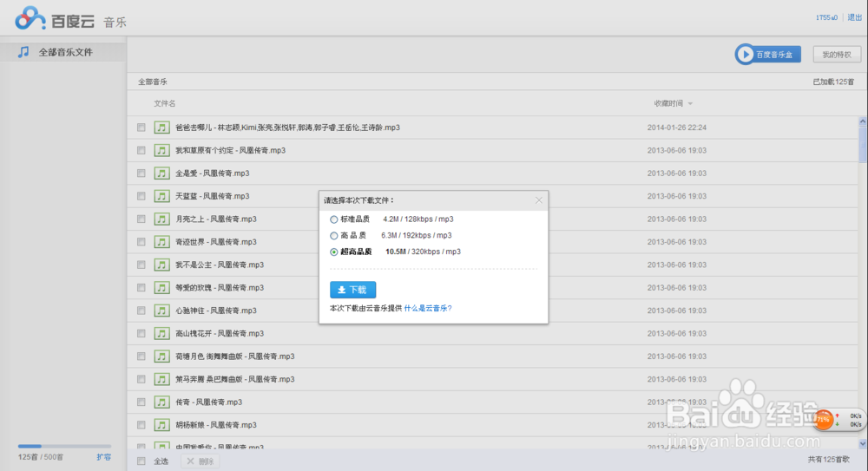Viewport: 868px width, 471px height.
Task: Click the 删除 delete button
Action: [201, 461]
